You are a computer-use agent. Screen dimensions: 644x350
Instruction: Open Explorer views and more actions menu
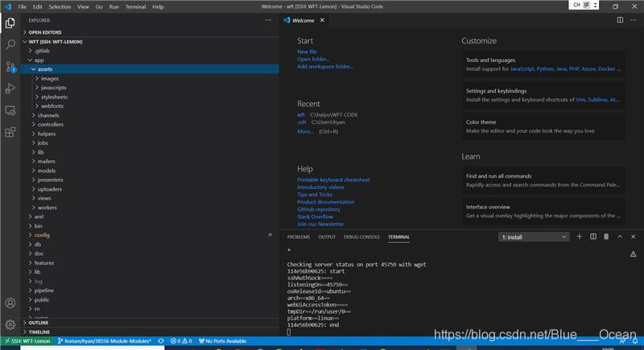268,20
